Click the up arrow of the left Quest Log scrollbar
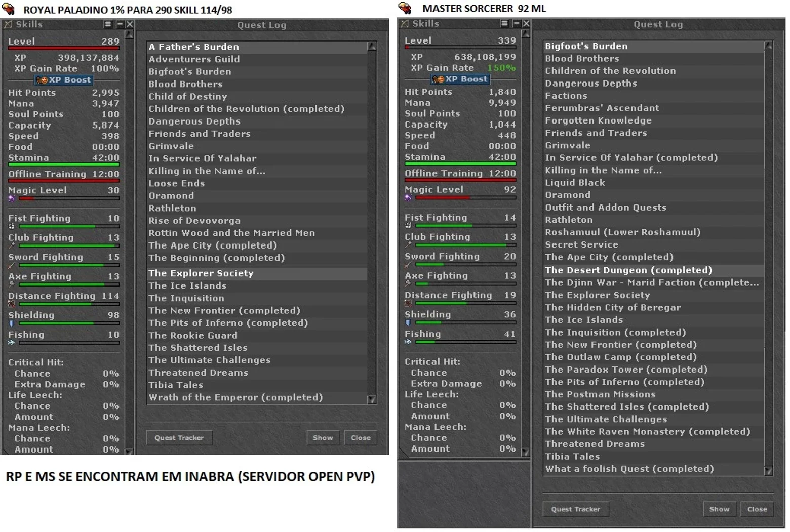The height and width of the screenshot is (532, 790). pyautogui.click(x=372, y=46)
